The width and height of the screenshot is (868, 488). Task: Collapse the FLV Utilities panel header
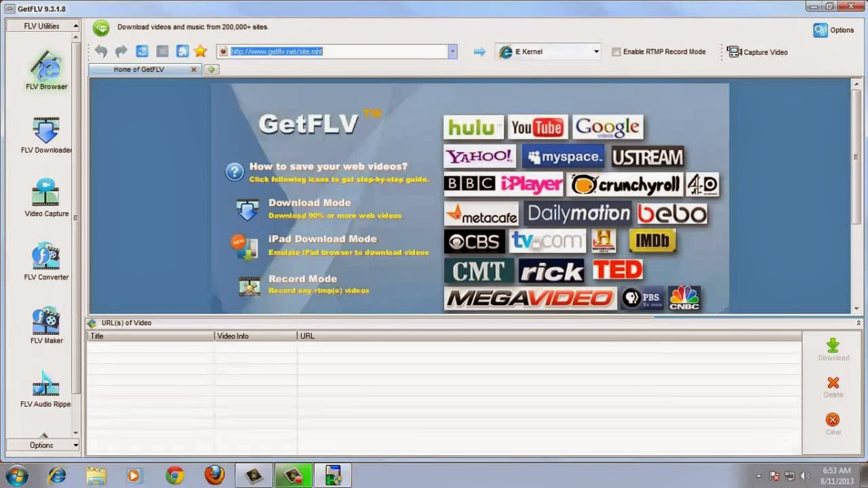[43, 26]
